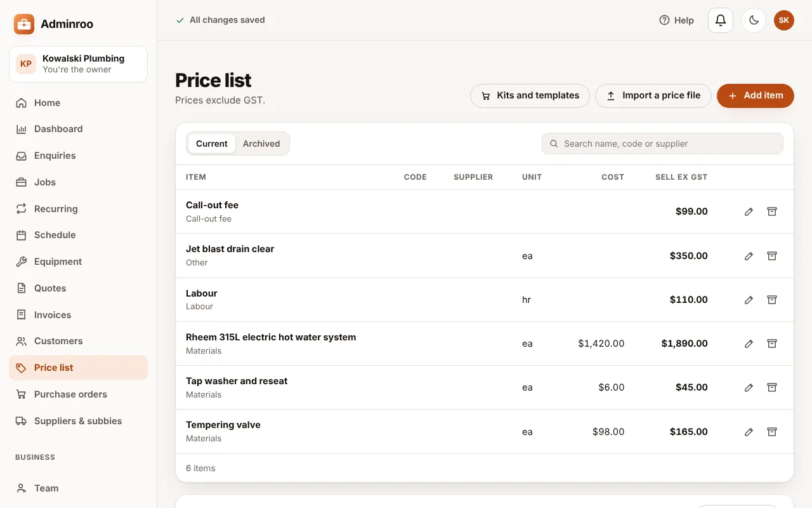Click Import a price file
This screenshot has height=508, width=812.
[x=653, y=96]
